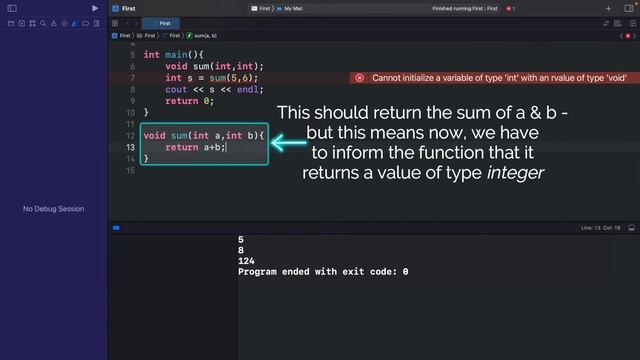This screenshot has width=640, height=360.
Task: Click the 'void sum(int,int);' declaration line
Action: [214, 66]
